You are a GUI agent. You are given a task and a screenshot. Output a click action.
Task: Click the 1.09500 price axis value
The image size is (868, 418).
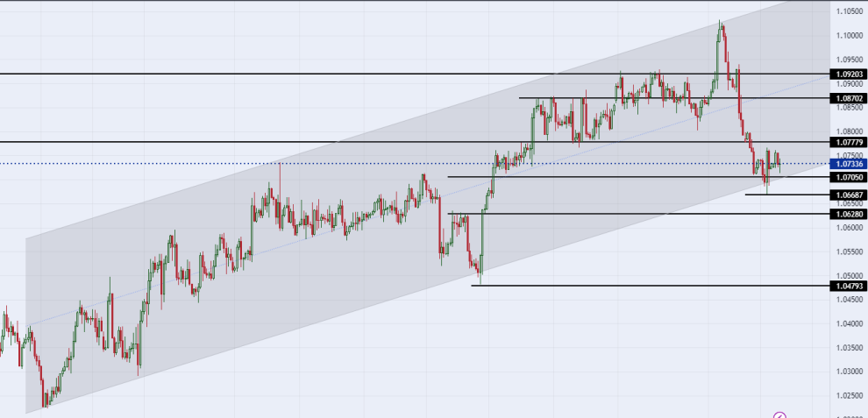point(850,60)
